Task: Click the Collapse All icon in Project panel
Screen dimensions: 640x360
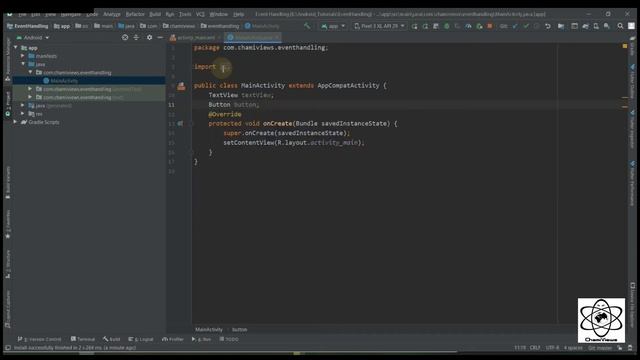Action: (x=136, y=37)
